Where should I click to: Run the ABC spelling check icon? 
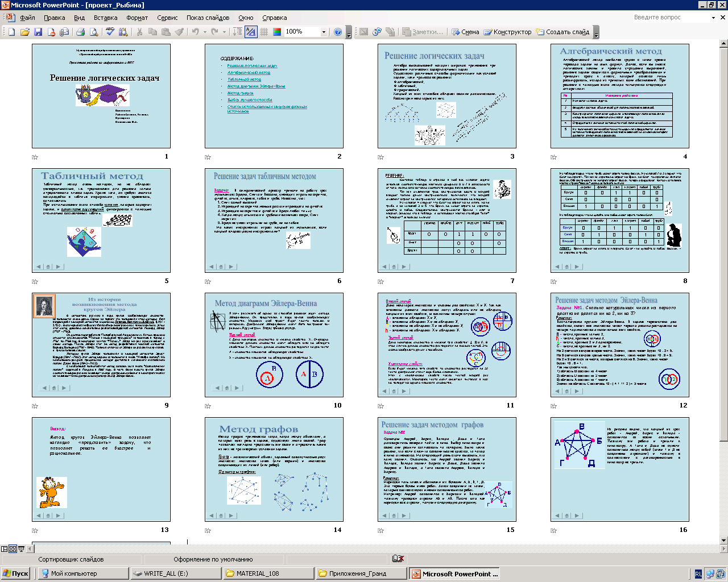pyautogui.click(x=110, y=32)
